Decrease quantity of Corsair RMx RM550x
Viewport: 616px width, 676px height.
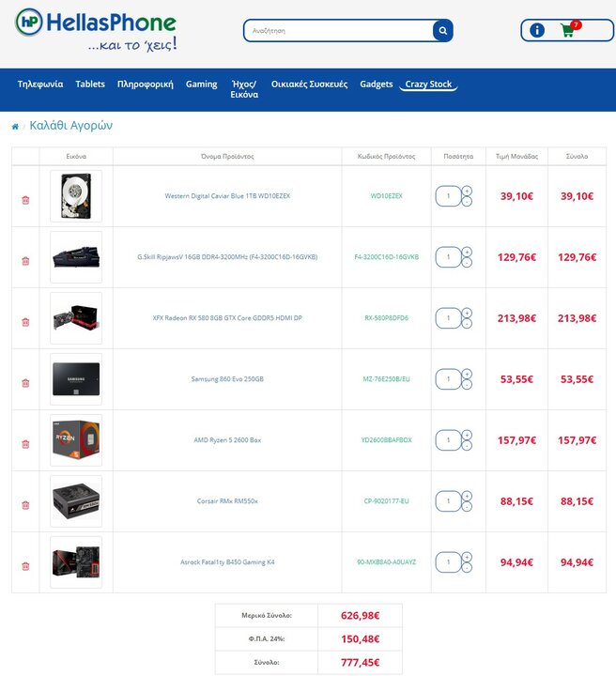pyautogui.click(x=467, y=506)
